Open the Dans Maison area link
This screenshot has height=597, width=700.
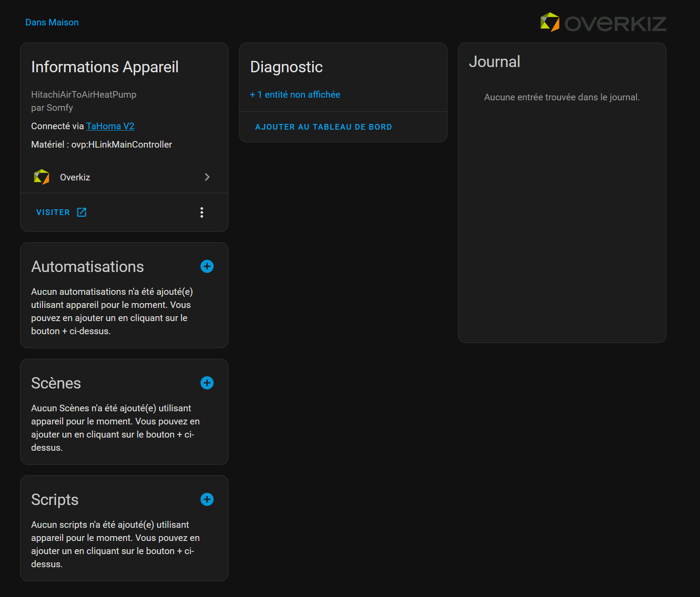coord(52,22)
